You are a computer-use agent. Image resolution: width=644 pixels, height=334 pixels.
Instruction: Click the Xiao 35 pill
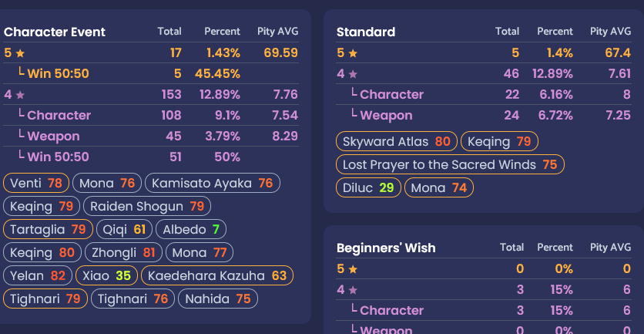107,275
